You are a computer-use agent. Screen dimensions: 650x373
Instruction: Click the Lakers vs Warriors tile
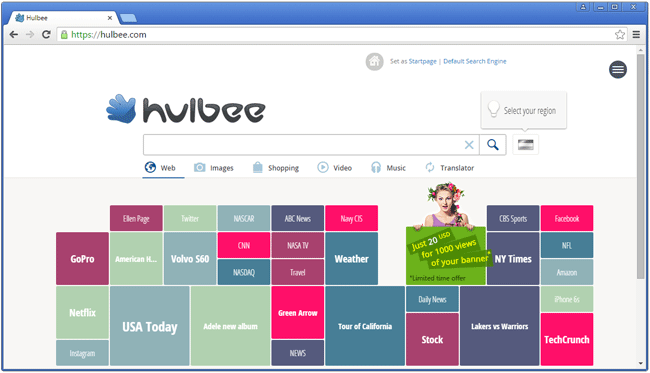pyautogui.click(x=500, y=326)
